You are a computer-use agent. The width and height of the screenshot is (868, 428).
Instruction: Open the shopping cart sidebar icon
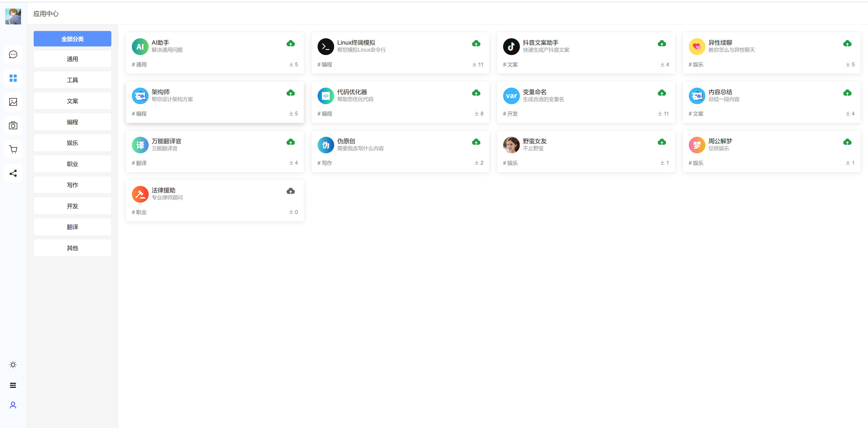coord(13,149)
